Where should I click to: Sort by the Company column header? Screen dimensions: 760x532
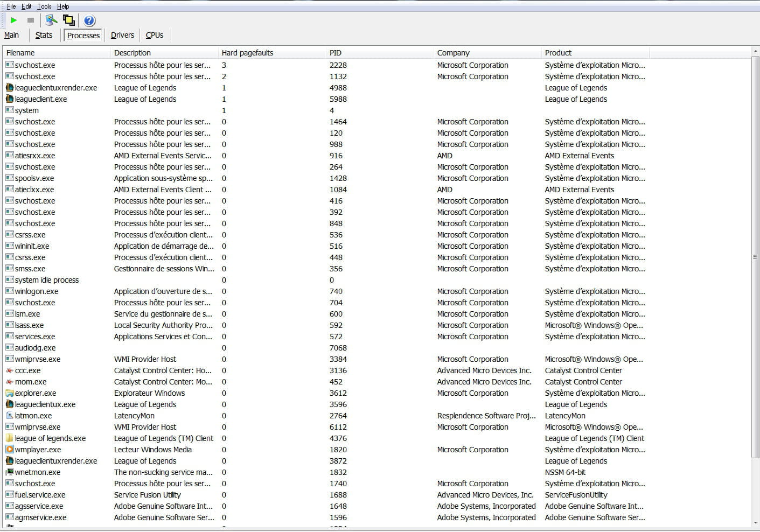(487, 53)
